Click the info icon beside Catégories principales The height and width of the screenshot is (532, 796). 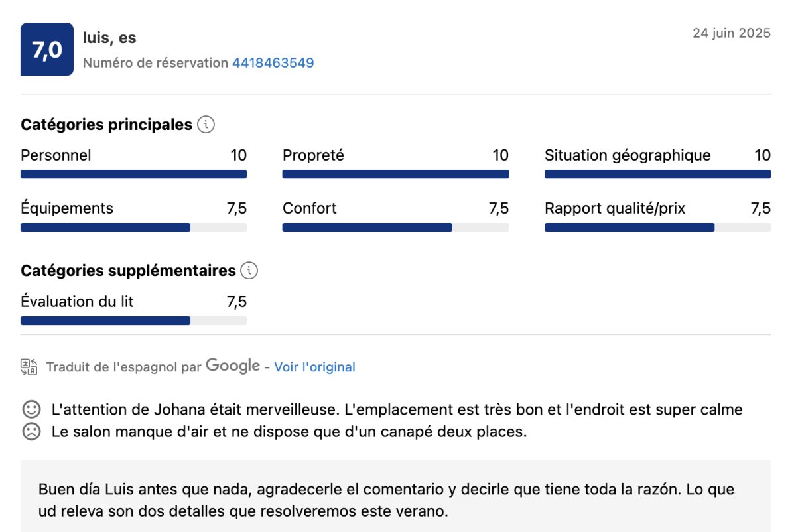(206, 125)
